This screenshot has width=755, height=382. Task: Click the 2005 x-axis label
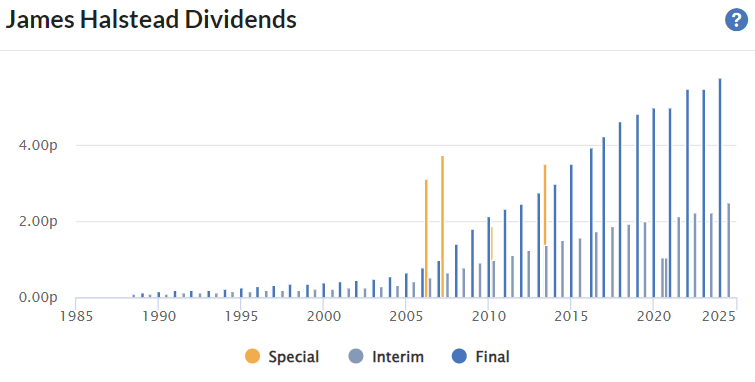406,316
